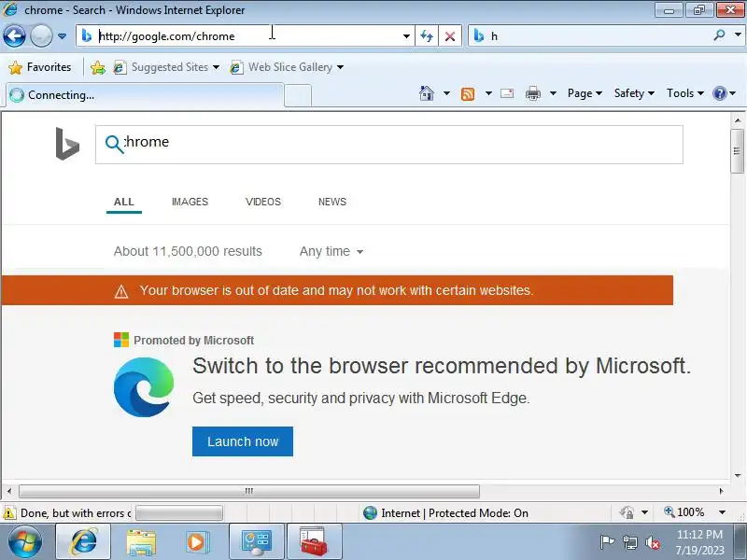Open Web Slice Gallery link
Viewport: 747px width, 560px height.
pos(287,67)
